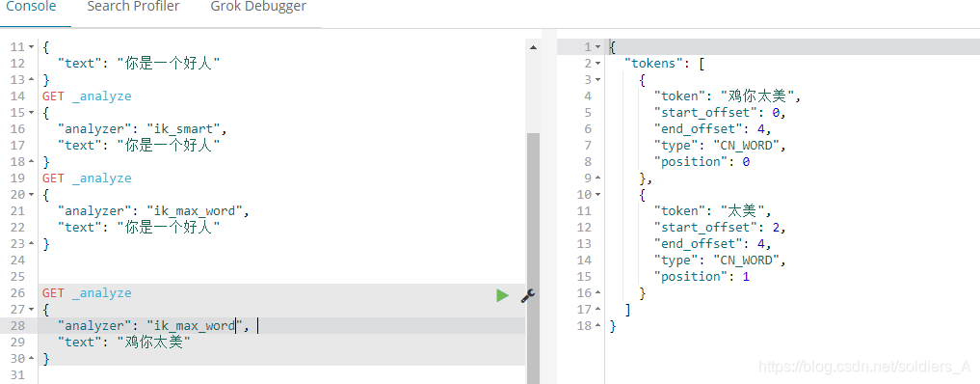Click "position": 1 in the response
This screenshot has width=980, height=384.
702,277
